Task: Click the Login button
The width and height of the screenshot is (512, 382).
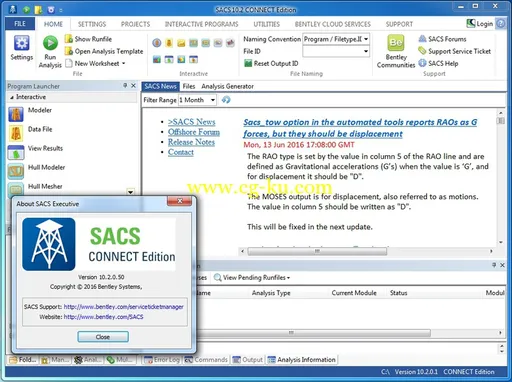Action: pos(480,24)
